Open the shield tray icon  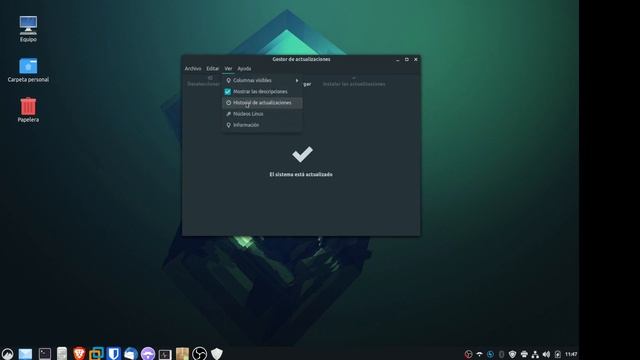(512, 354)
